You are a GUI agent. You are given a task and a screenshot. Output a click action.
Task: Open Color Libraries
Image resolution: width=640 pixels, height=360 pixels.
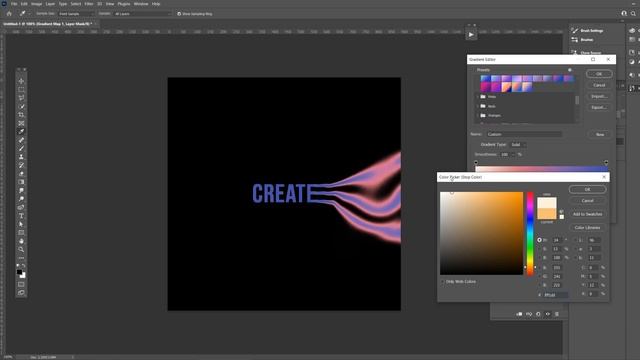[x=587, y=228]
